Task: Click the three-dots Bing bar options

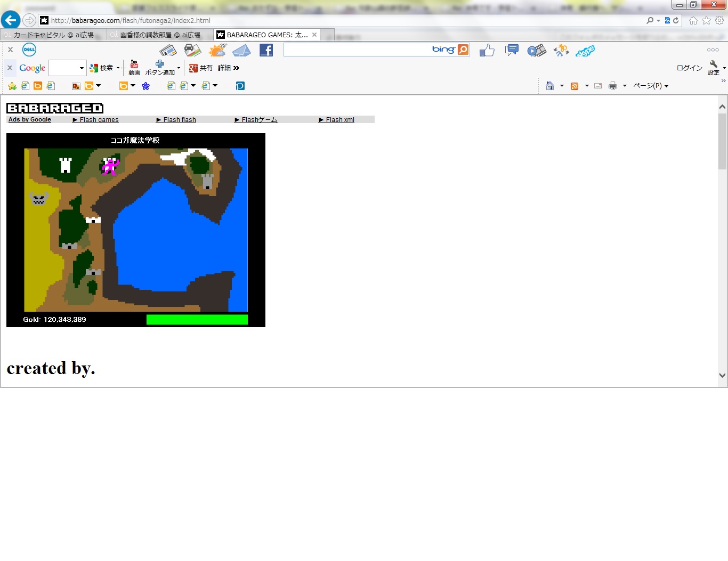Action: [713, 50]
